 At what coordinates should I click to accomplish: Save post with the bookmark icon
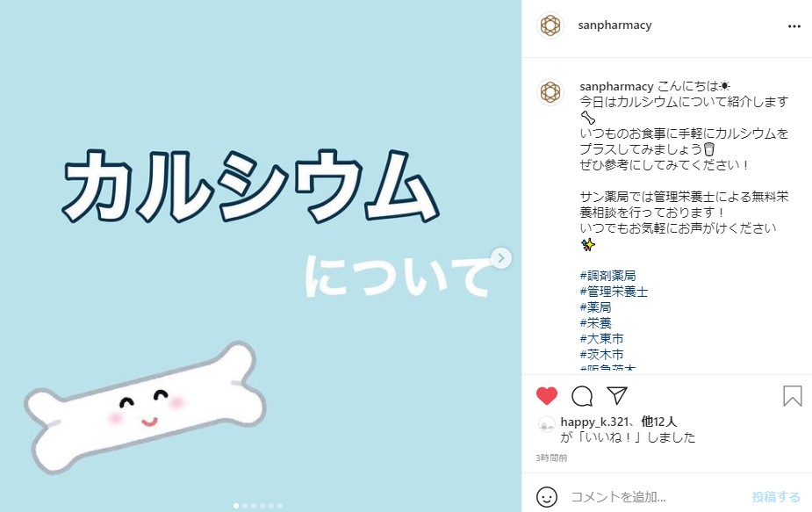tap(793, 396)
